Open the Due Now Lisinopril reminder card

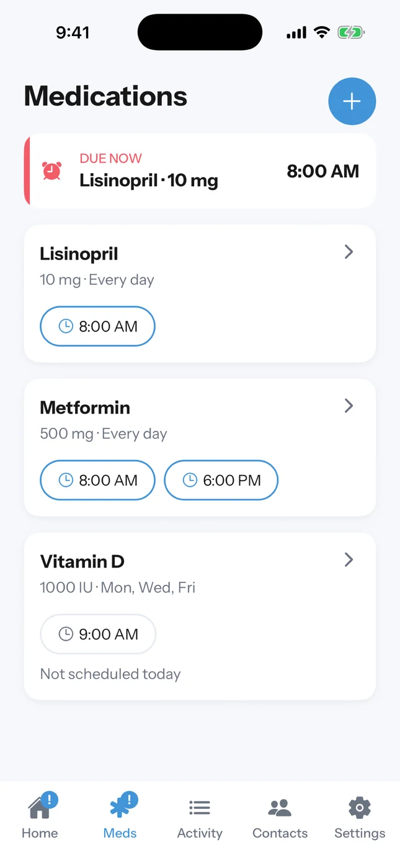click(200, 171)
